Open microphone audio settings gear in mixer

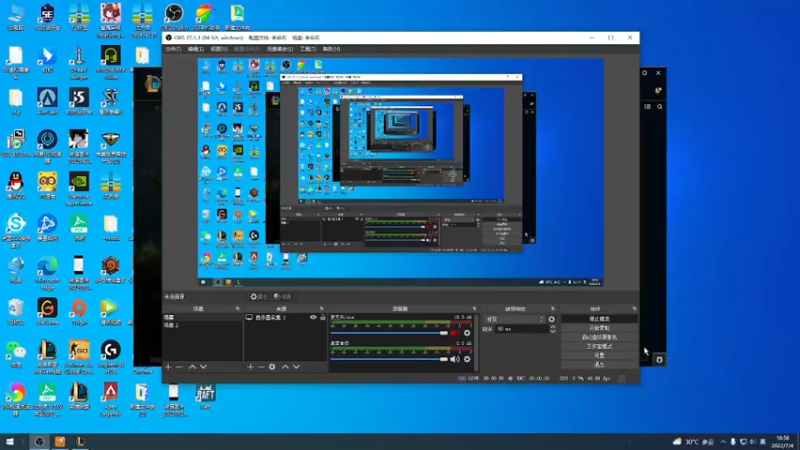coord(467,333)
